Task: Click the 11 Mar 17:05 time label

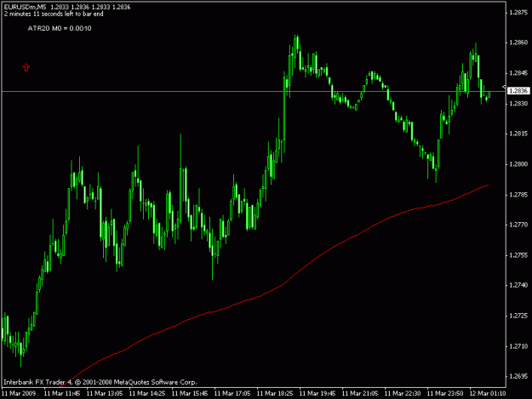Action: (232, 394)
